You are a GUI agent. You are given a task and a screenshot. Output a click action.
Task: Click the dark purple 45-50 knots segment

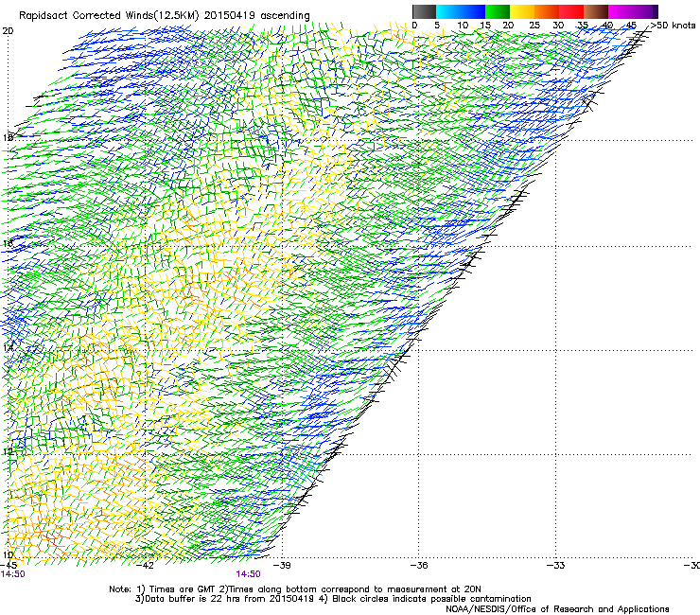click(645, 11)
